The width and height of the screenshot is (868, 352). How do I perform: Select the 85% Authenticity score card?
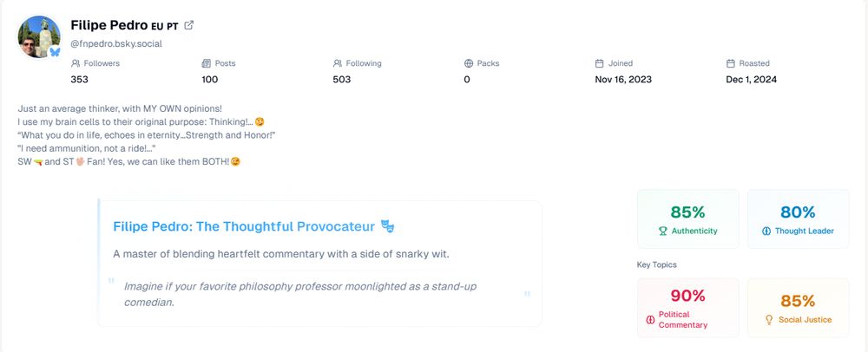(x=687, y=219)
